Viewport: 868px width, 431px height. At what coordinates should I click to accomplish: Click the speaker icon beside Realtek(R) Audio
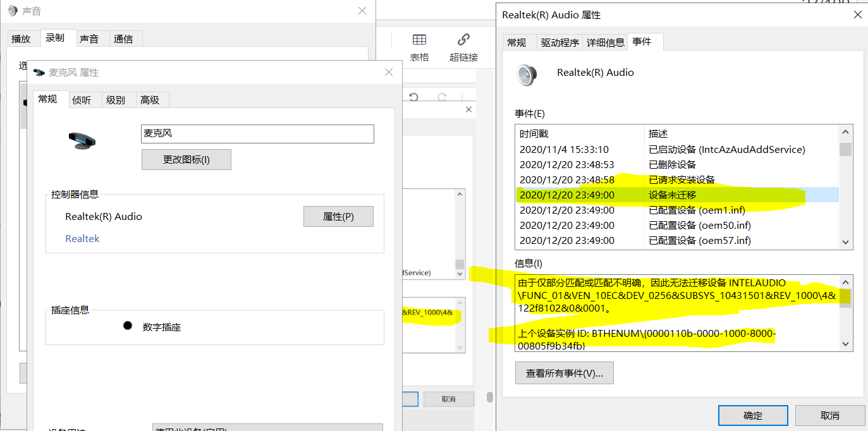point(526,75)
